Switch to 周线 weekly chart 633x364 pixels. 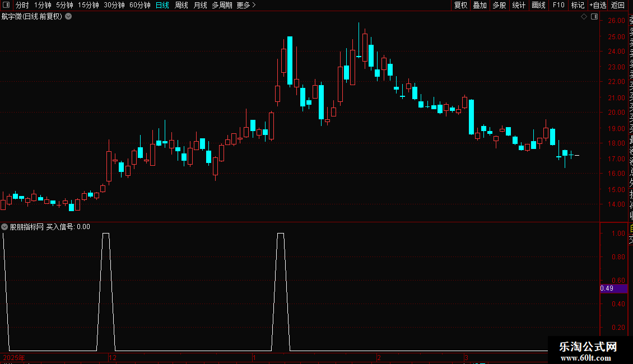[x=181, y=5]
